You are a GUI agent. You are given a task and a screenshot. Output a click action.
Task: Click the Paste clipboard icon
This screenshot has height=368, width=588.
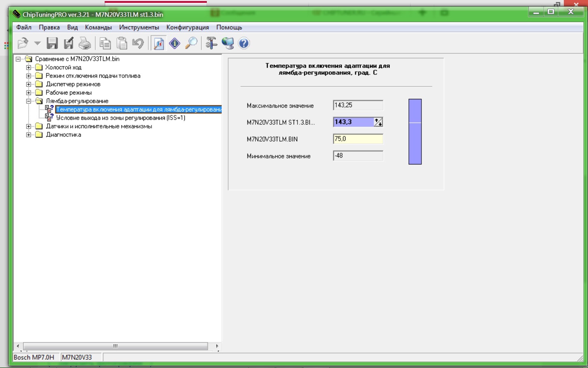[x=121, y=43]
